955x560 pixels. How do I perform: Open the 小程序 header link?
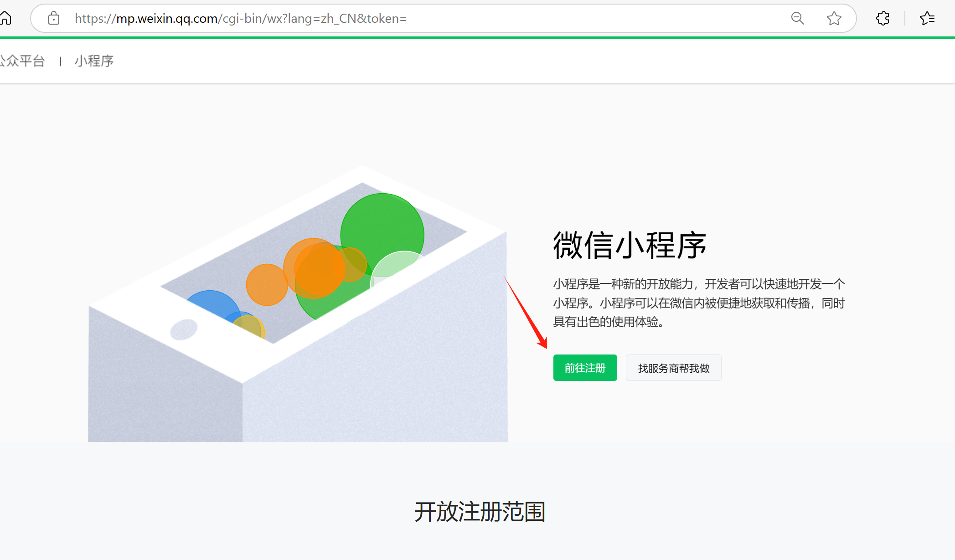[94, 61]
